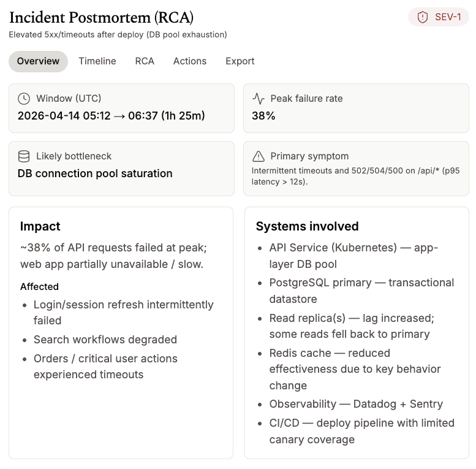Image resolution: width=476 pixels, height=469 pixels.
Task: Click the Search workflows degraded item
Action: click(105, 340)
